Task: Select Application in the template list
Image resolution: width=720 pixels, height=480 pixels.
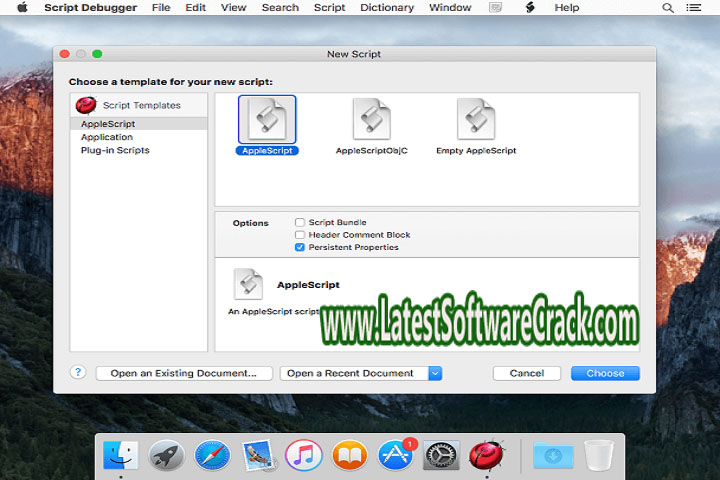Action: click(107, 137)
